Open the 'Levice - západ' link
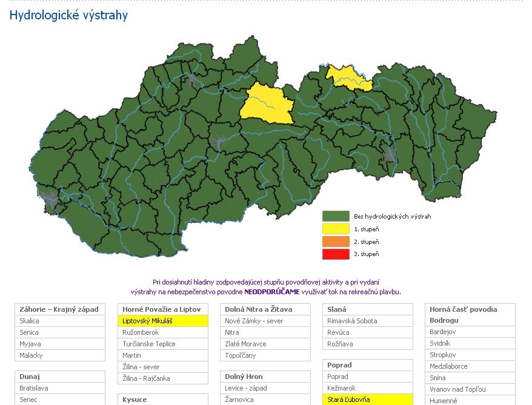This screenshot has width=532, height=405. (245, 388)
